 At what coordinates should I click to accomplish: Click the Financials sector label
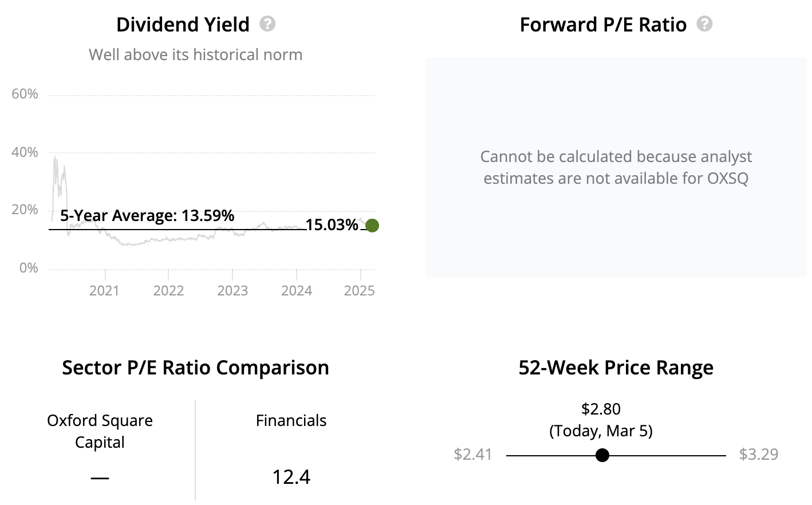pyautogui.click(x=291, y=421)
